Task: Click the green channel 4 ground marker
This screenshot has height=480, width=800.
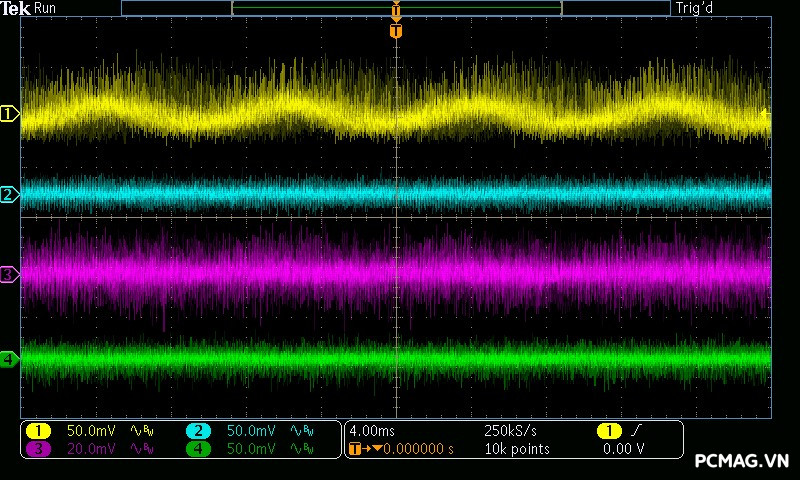Action: point(10,358)
